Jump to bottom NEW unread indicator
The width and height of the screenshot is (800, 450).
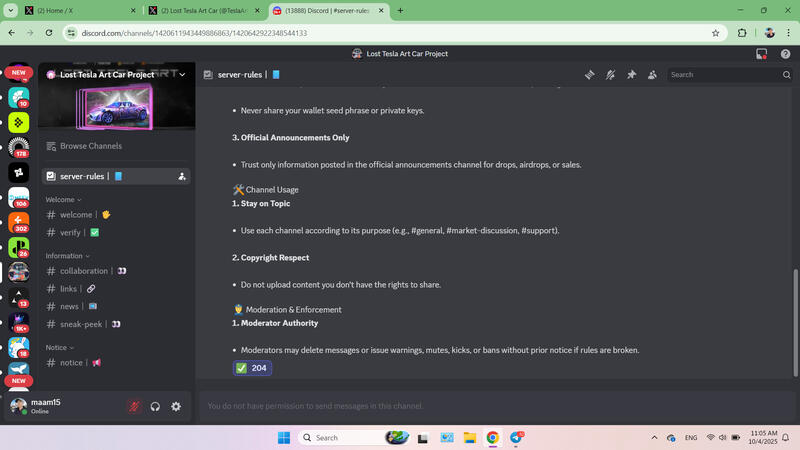tap(18, 381)
